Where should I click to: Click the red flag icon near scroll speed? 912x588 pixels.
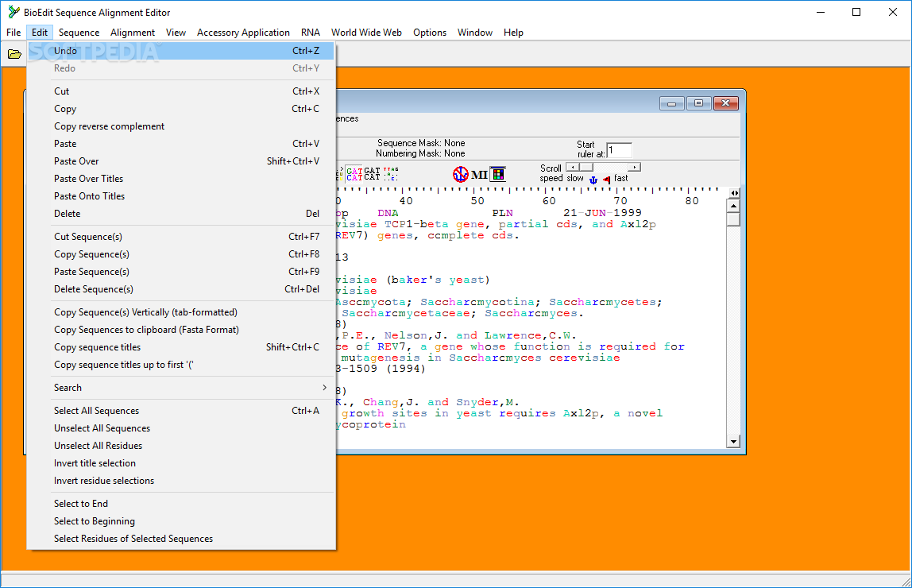[607, 180]
